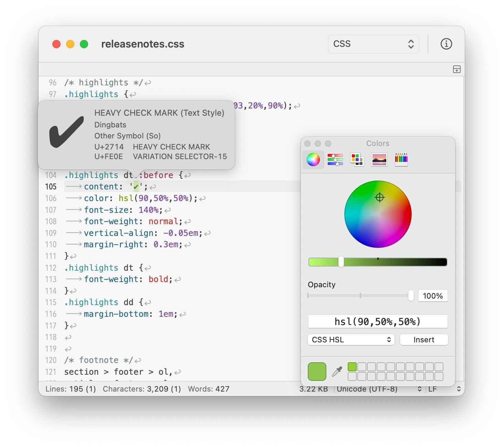Click the crosshair on the color wheel
The height and width of the screenshot is (447, 504).
pyautogui.click(x=380, y=197)
